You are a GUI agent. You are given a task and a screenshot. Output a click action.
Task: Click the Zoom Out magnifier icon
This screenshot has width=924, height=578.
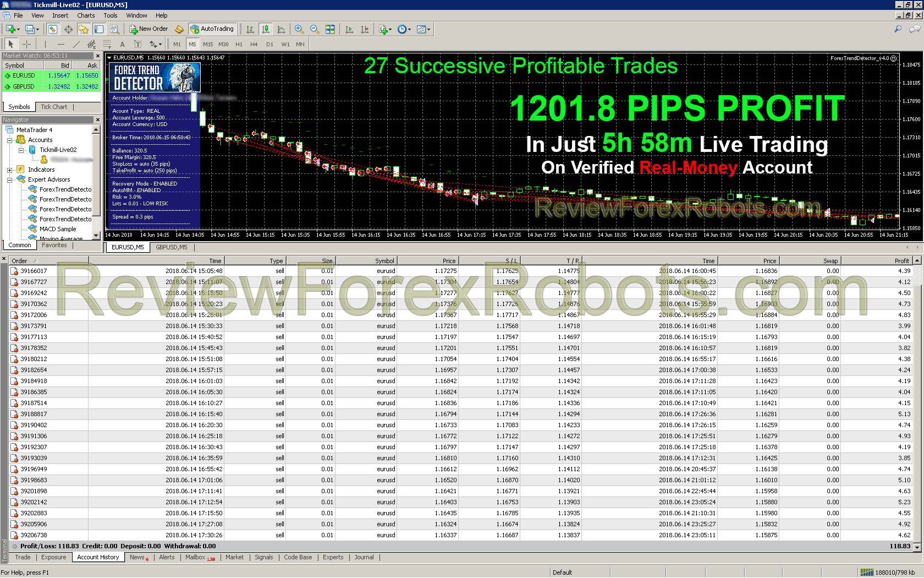click(x=314, y=29)
